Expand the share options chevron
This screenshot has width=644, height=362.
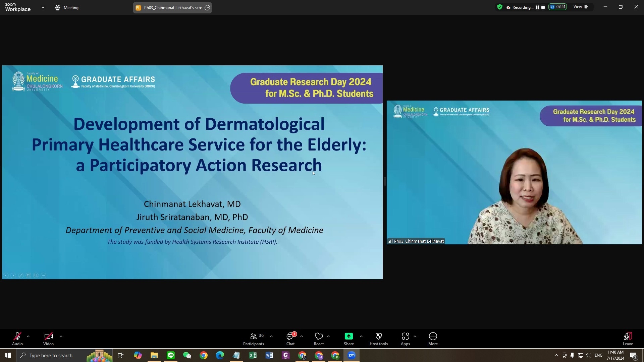point(361,336)
